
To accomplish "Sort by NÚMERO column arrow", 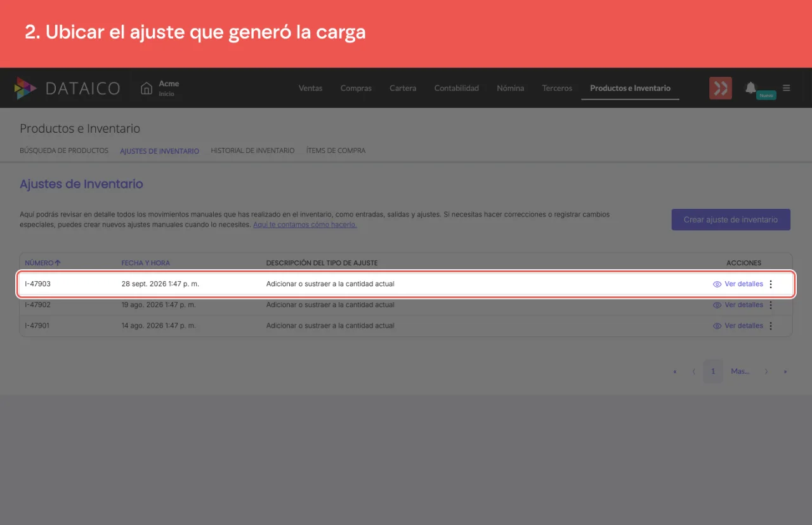I will point(58,263).
